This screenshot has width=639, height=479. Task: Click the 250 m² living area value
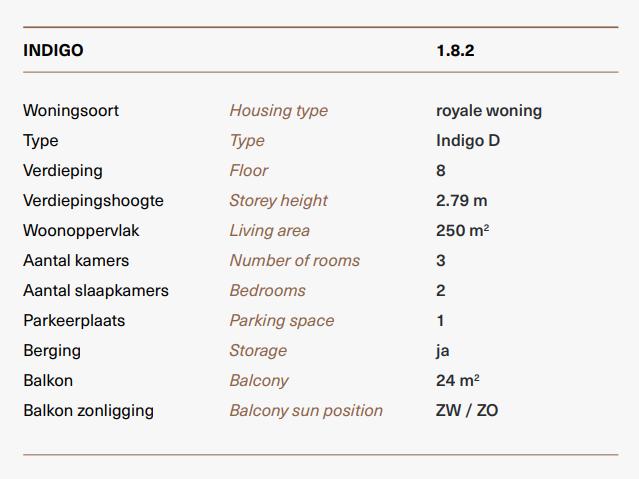coord(463,230)
